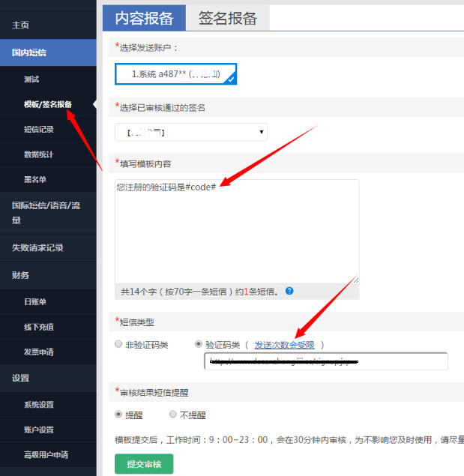The height and width of the screenshot is (476, 464).
Task: Open 短信记录 in the sidebar
Action: point(39,130)
